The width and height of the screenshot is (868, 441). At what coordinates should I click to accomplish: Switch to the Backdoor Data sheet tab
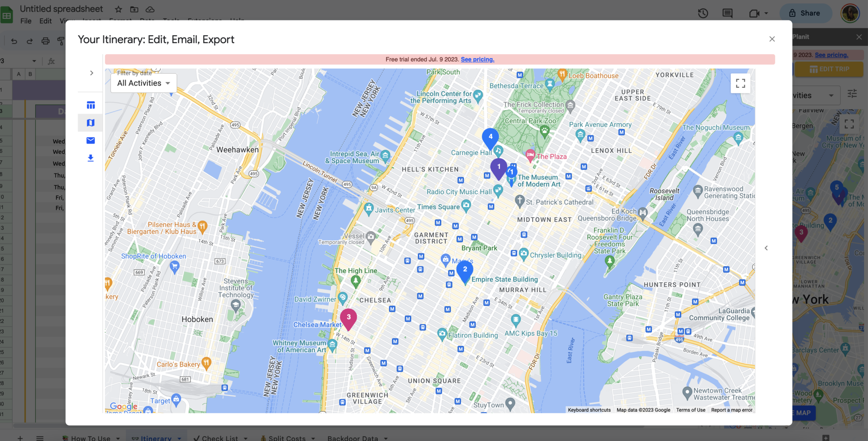[353, 438]
